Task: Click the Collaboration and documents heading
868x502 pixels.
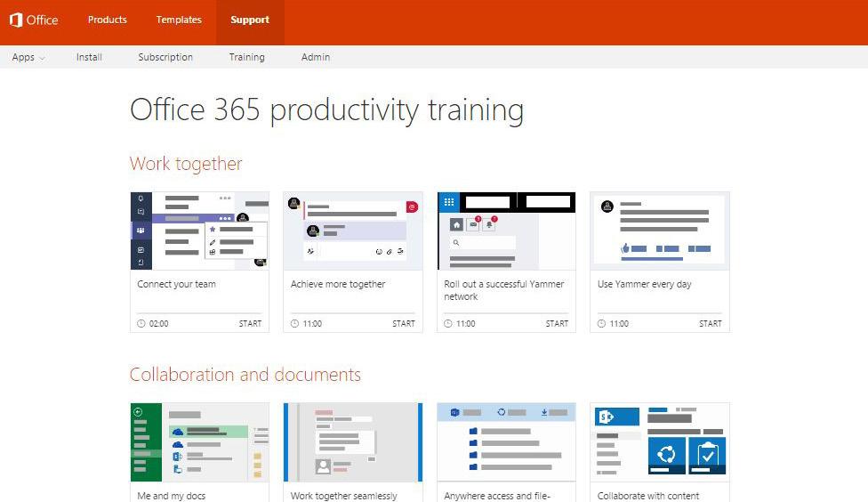Action: pos(245,375)
